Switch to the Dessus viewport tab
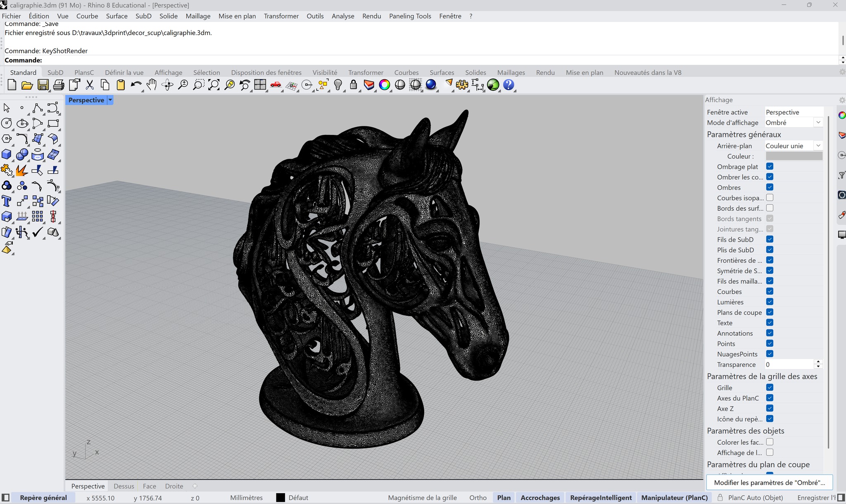 point(124,486)
